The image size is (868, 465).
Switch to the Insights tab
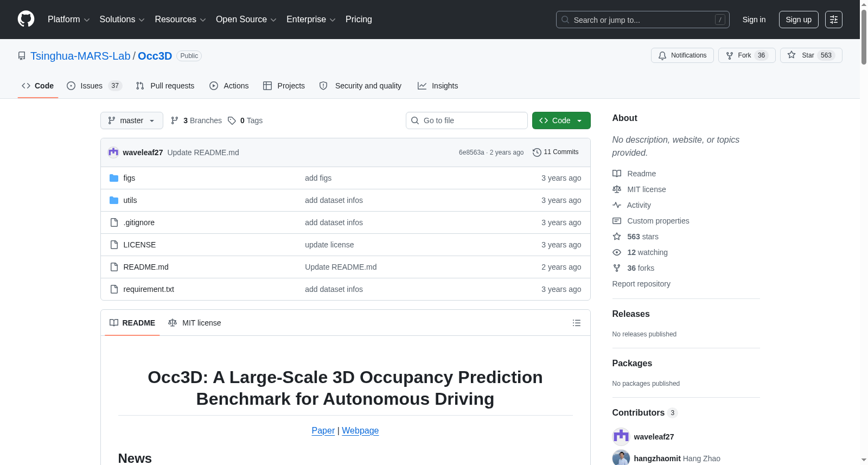(x=438, y=86)
